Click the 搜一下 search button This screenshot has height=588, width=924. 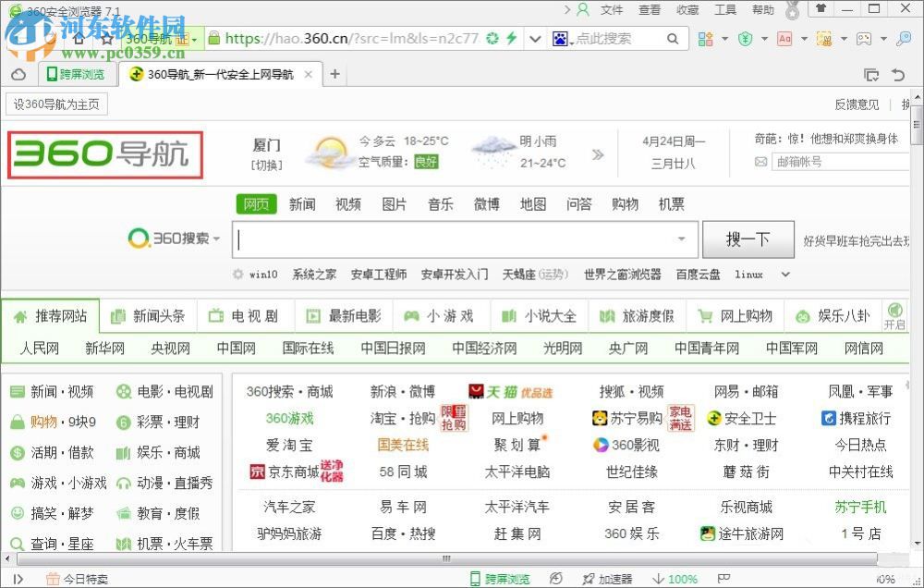[x=748, y=238]
